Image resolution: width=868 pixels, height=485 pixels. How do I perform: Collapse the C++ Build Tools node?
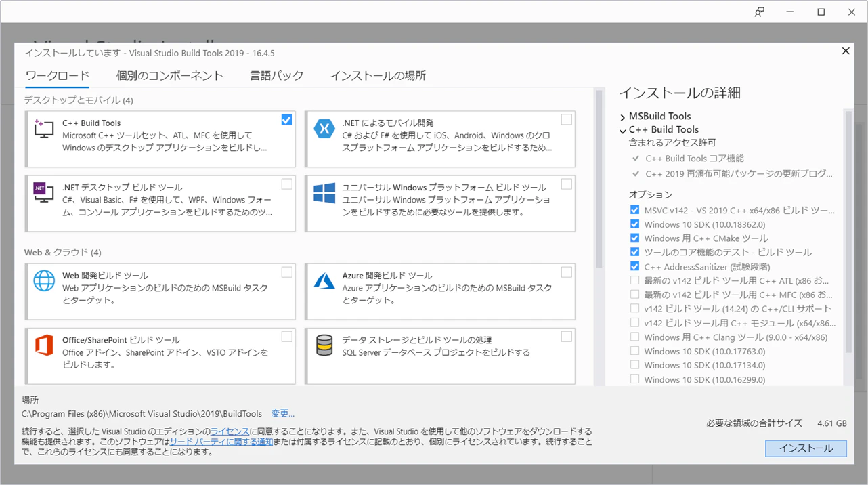point(623,131)
